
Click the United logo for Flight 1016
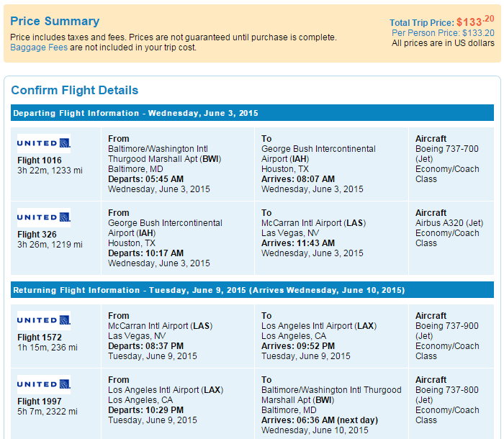point(44,143)
